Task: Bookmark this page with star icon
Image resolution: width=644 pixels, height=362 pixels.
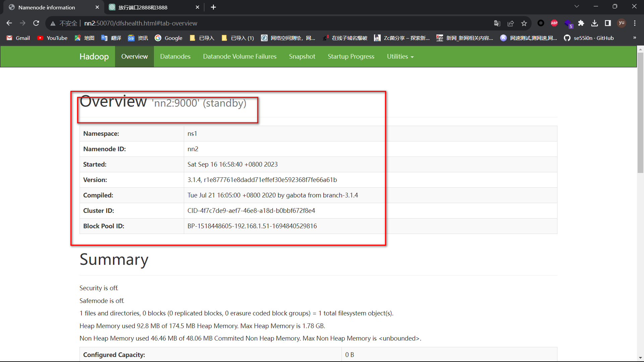Action: point(524,23)
